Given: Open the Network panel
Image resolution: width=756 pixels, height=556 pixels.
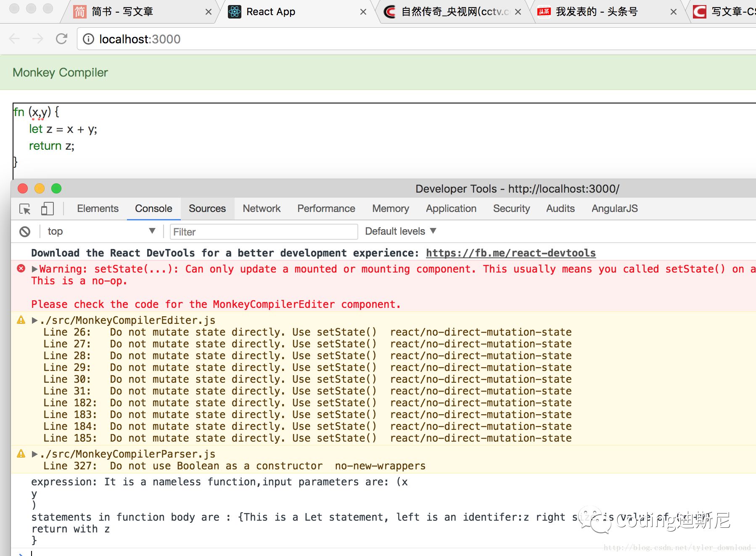Looking at the screenshot, I should [x=262, y=209].
